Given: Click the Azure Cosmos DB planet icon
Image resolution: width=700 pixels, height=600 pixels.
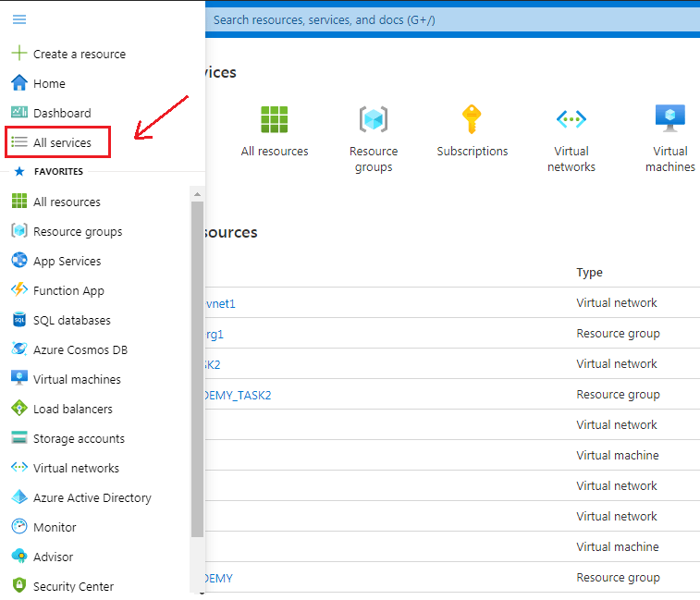Looking at the screenshot, I should point(19,349).
